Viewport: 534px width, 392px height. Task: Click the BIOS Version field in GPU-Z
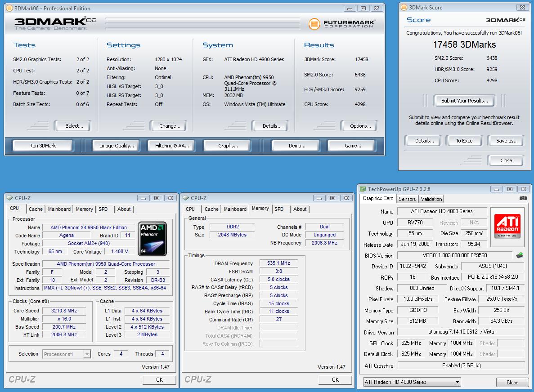tap(455, 255)
